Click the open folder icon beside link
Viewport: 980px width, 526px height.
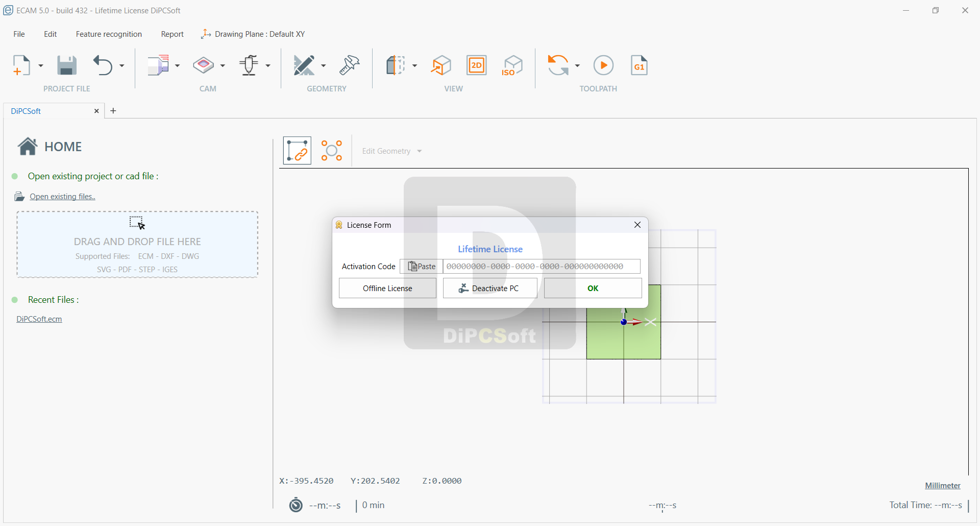19,197
